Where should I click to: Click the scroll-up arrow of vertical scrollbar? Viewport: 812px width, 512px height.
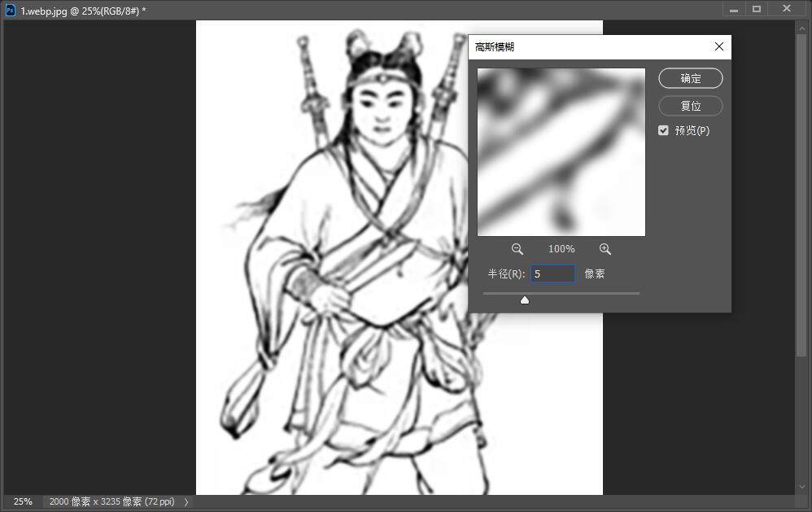(x=801, y=27)
